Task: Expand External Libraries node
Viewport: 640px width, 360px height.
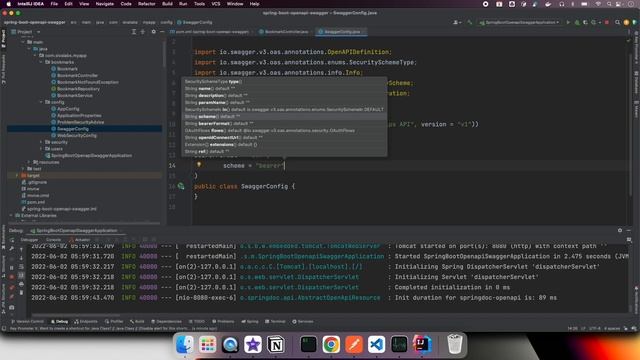Action: point(11,216)
